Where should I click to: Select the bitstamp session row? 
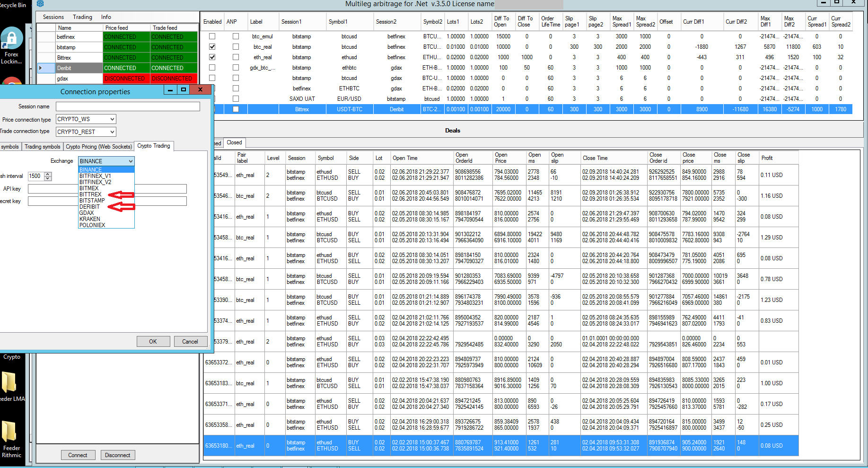coord(117,47)
